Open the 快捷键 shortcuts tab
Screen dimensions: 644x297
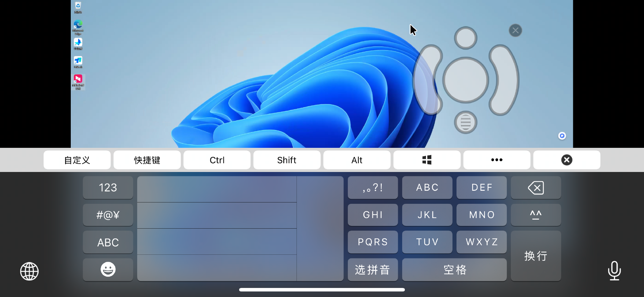point(147,160)
